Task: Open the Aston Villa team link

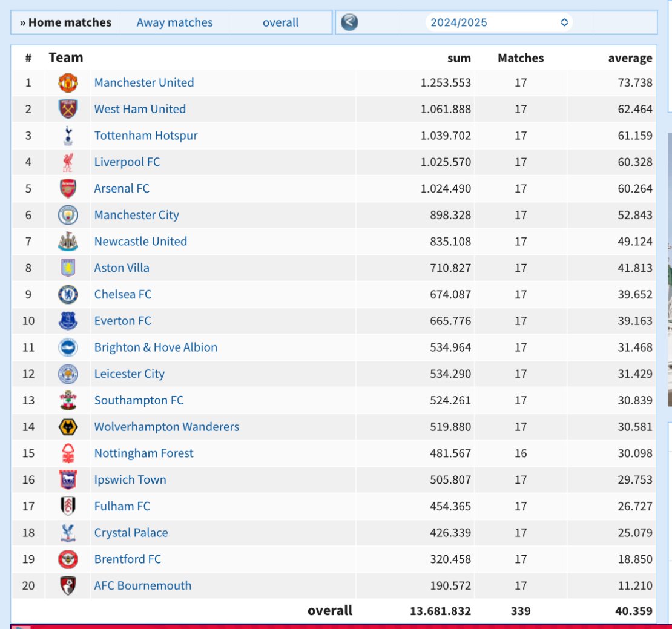Action: point(122,268)
